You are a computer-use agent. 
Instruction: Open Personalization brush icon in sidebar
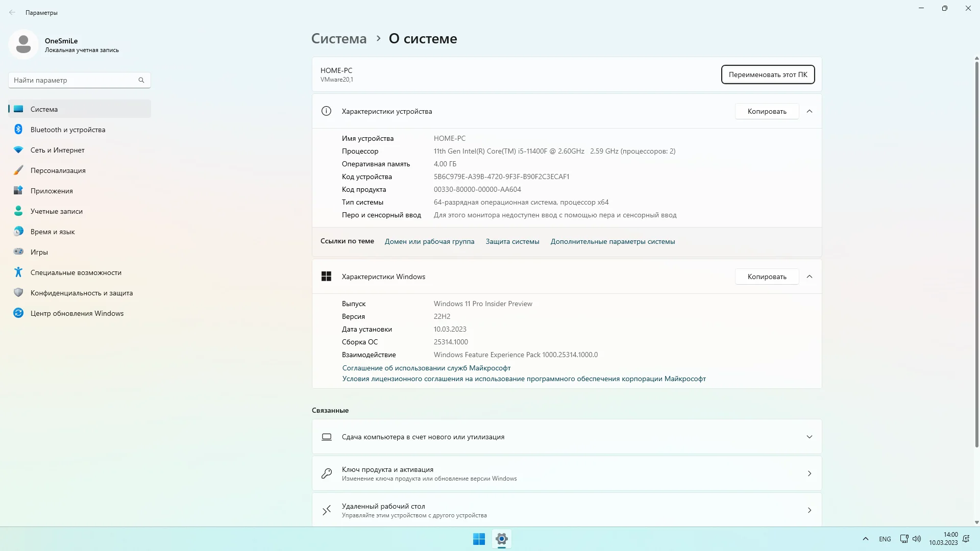coord(18,170)
